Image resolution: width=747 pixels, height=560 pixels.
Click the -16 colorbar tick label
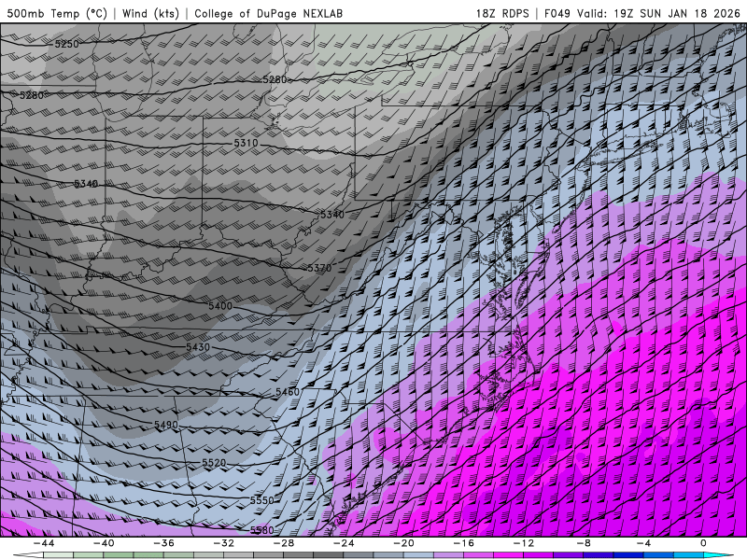tap(464, 543)
